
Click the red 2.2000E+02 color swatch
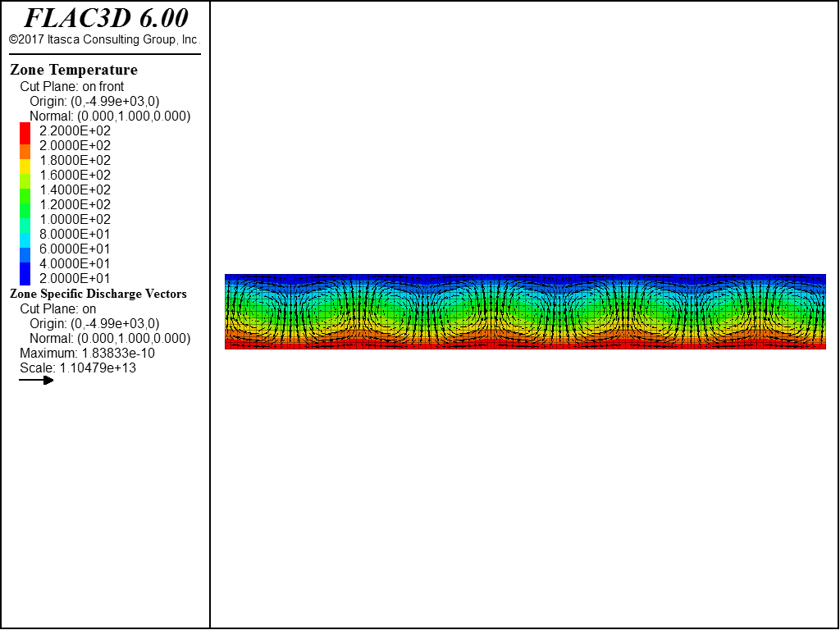(x=25, y=134)
